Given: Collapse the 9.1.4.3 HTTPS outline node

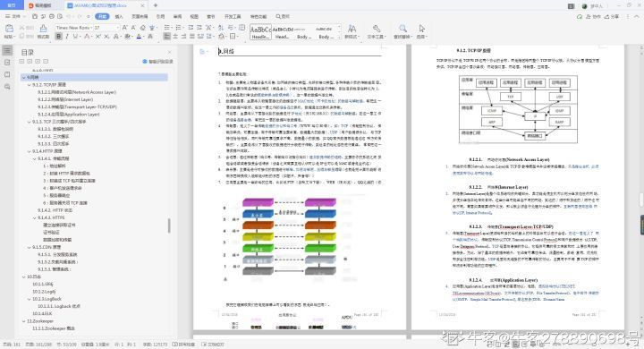Looking at the screenshot, I should [x=35, y=217].
